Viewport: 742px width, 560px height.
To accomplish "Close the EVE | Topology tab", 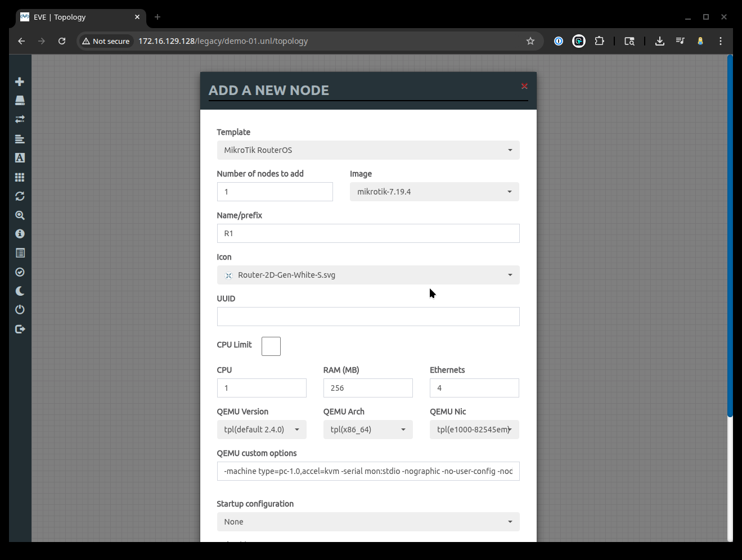I will point(137,17).
